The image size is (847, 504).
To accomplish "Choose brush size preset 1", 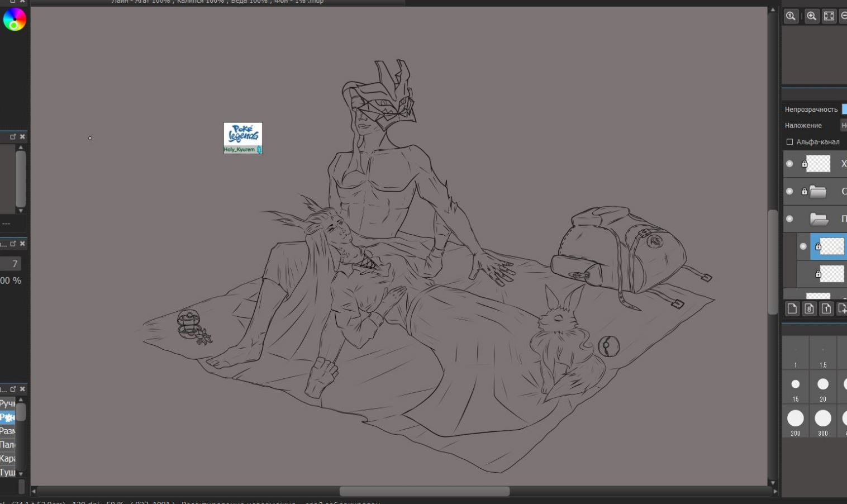I will 796,353.
